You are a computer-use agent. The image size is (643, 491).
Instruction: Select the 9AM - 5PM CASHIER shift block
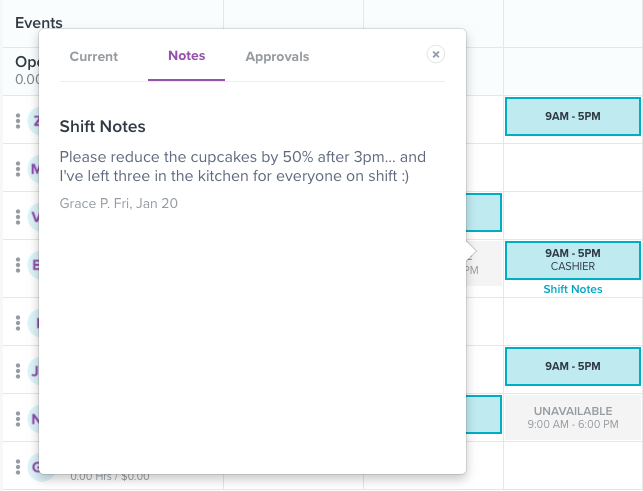572,260
